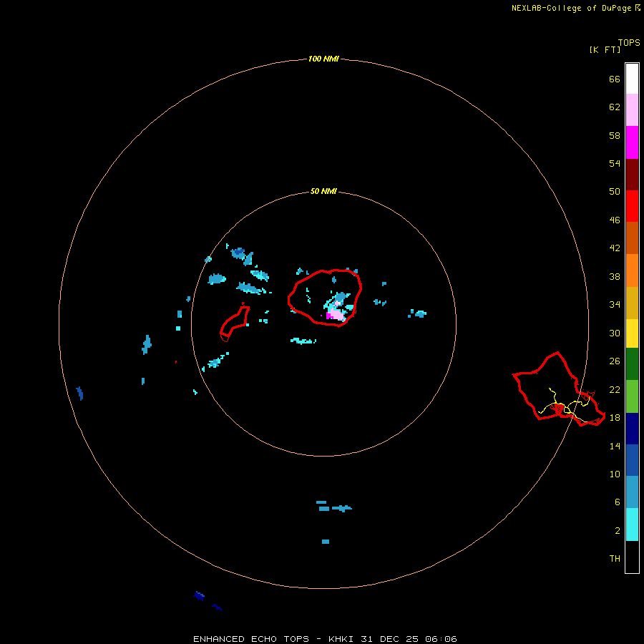Click legend value 54
Screen dimensions: 644x644
615,163
